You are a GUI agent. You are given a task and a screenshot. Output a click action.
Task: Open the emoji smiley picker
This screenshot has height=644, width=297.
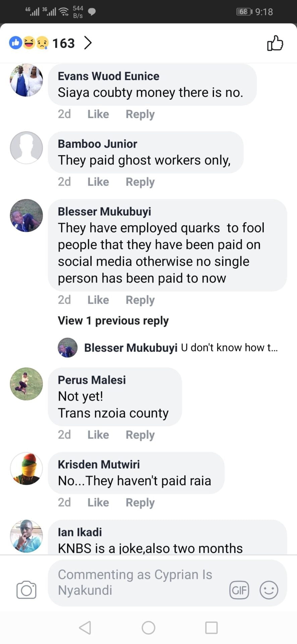269,590
